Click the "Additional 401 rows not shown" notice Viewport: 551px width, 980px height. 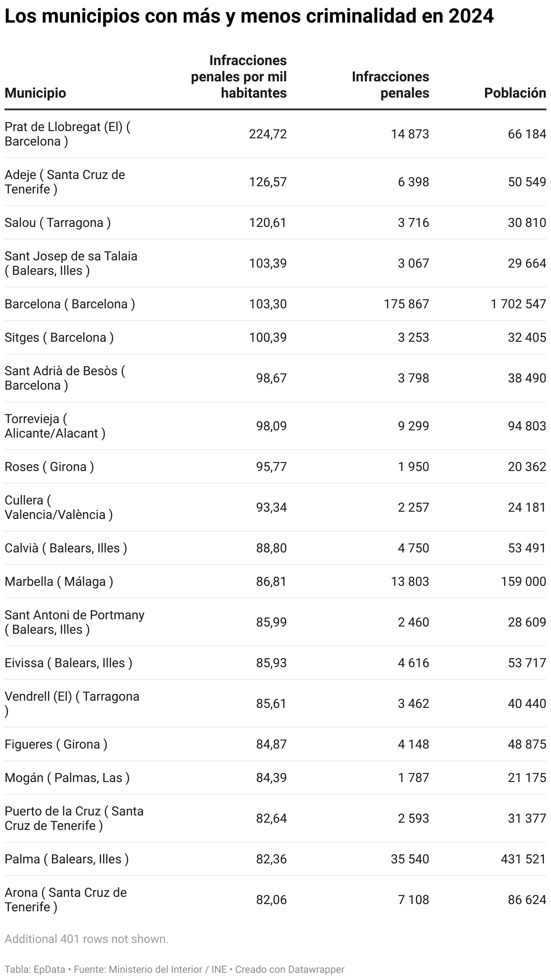[x=86, y=939]
